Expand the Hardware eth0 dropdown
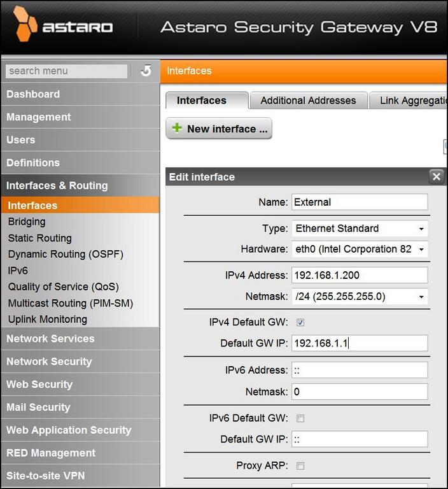 pos(360,249)
